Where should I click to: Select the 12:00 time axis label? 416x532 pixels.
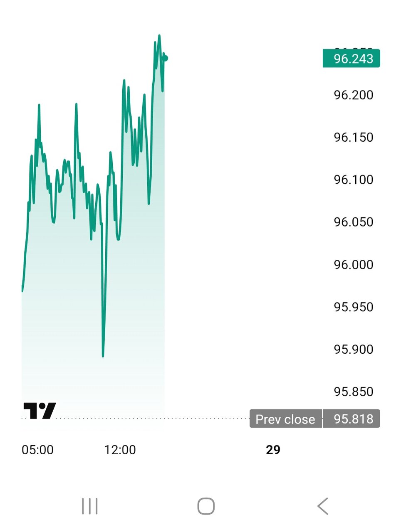coord(120,450)
